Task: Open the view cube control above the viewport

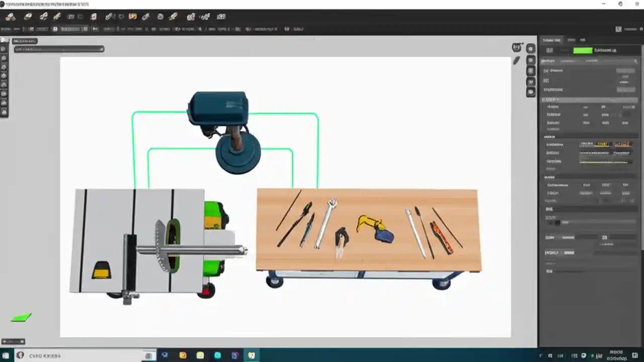Action: point(517,47)
